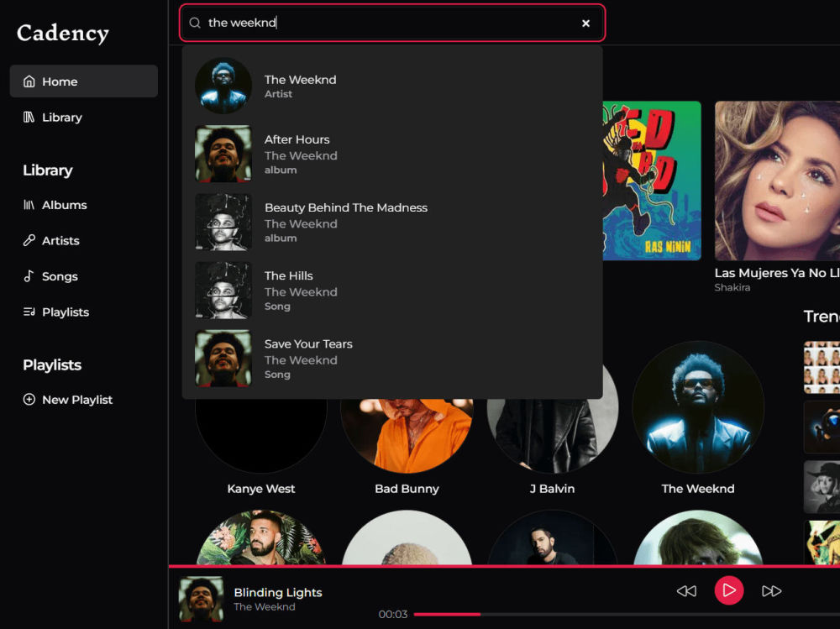Click the Songs music note icon

pyautogui.click(x=29, y=276)
